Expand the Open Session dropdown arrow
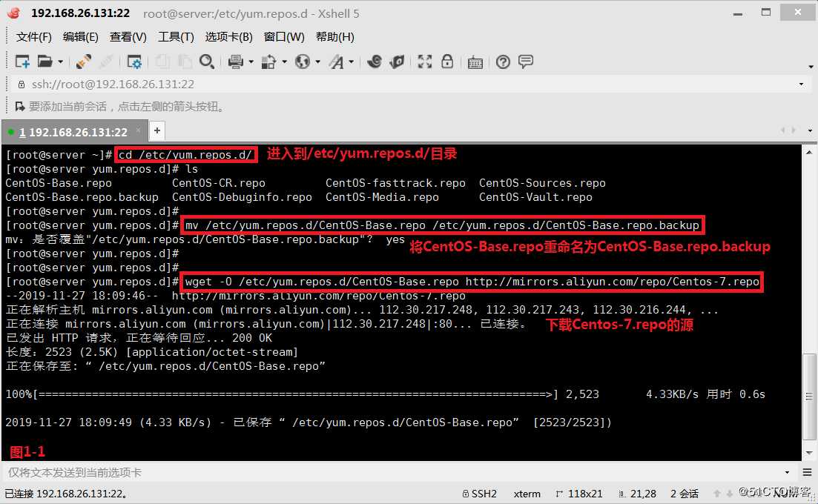This screenshot has width=818, height=504. [61, 62]
